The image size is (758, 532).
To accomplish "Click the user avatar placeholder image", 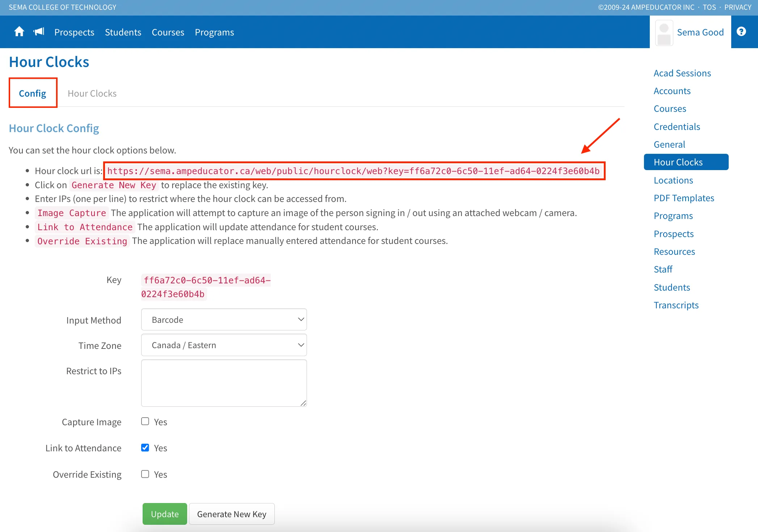I will click(664, 33).
